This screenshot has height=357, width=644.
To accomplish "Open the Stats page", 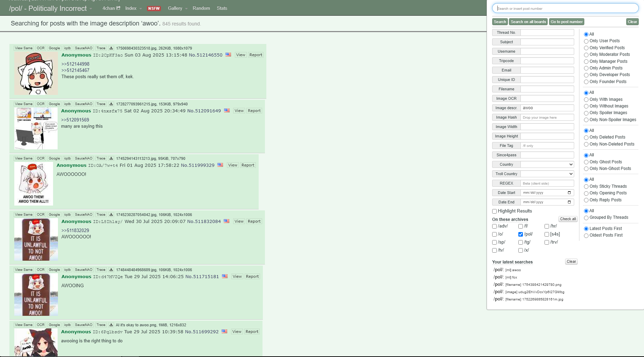I will pos(222,8).
